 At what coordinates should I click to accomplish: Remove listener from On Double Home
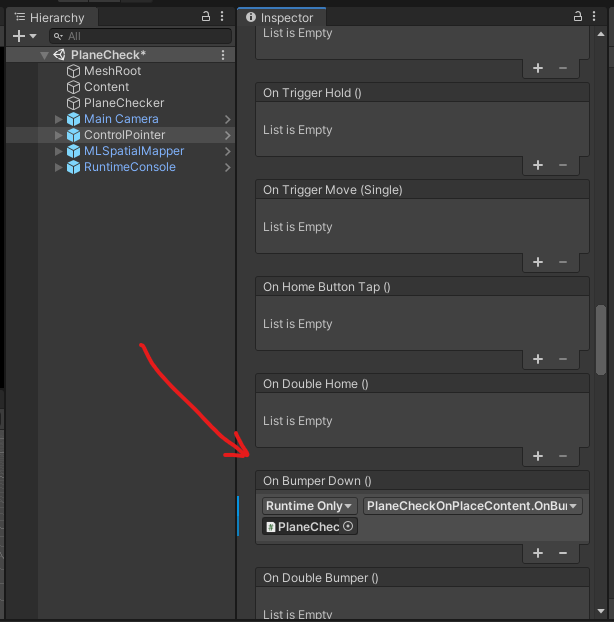[x=563, y=456]
